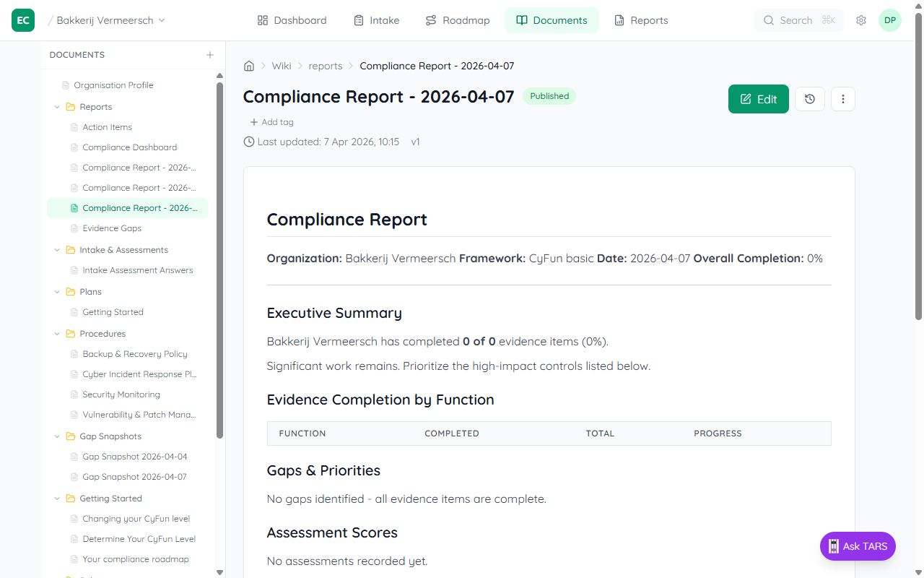Collapse the Procedures folder
924x578 pixels.
[57, 333]
